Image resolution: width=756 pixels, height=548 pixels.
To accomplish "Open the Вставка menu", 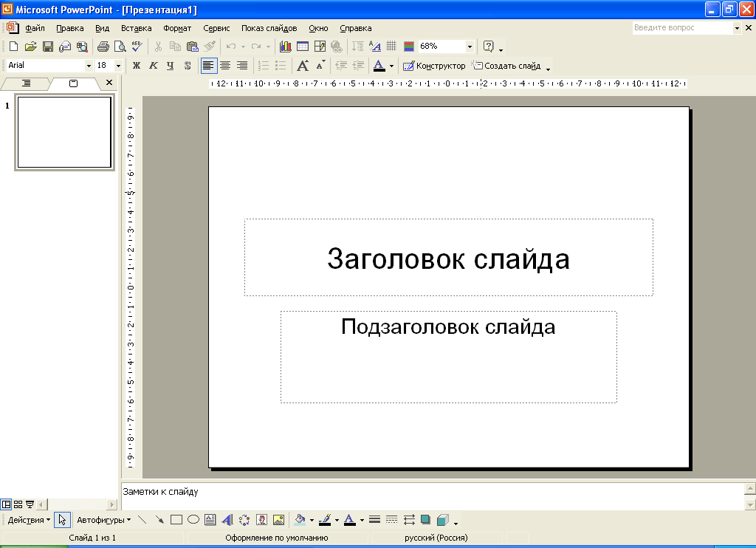I will [136, 28].
